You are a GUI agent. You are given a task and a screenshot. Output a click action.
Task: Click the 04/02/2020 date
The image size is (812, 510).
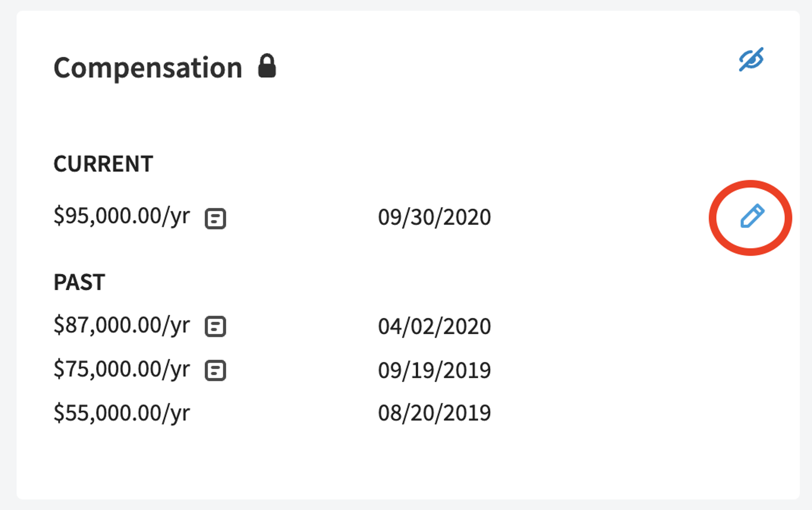coord(434,326)
